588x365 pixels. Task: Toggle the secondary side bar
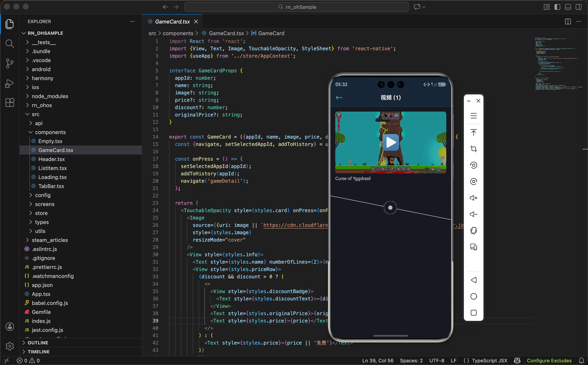point(579,7)
